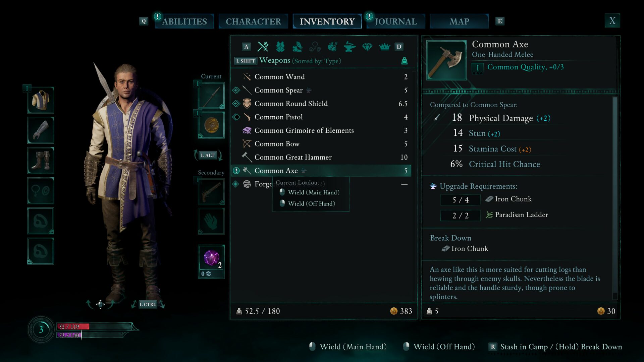The width and height of the screenshot is (644, 362).
Task: Open the crown quest items category
Action: 385,47
